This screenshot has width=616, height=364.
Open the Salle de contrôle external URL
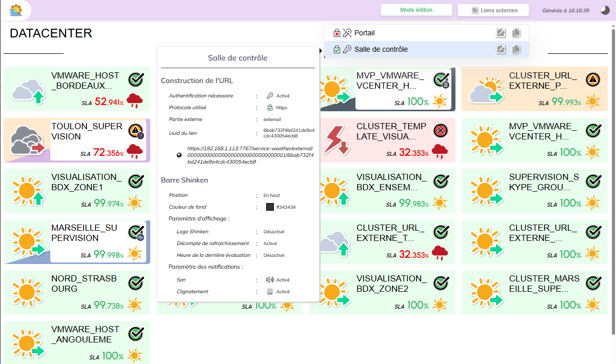(x=250, y=155)
